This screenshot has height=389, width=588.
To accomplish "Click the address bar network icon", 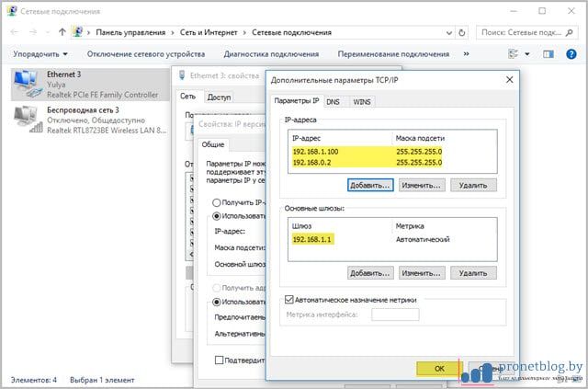I will 77,32.
